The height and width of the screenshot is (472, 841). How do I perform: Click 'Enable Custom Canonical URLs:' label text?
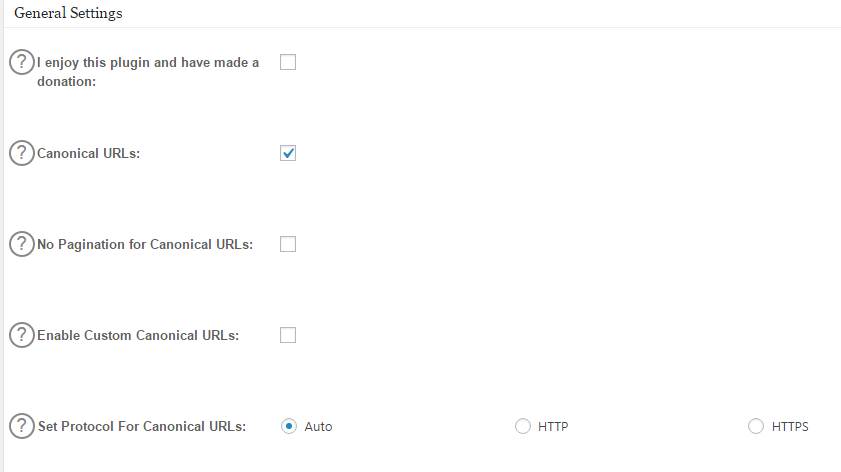pyautogui.click(x=137, y=336)
